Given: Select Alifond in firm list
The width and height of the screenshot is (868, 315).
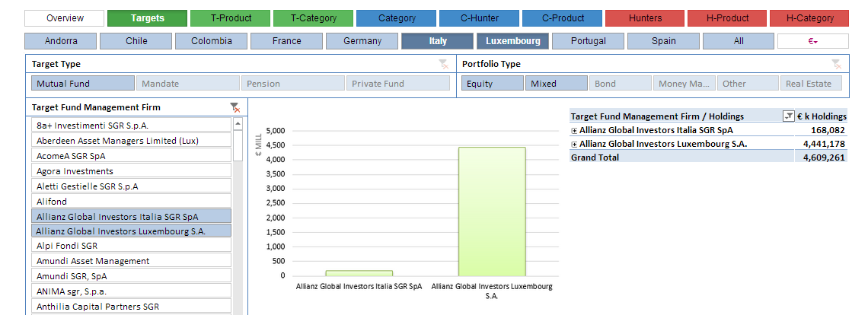Looking at the screenshot, I should coord(131,202).
